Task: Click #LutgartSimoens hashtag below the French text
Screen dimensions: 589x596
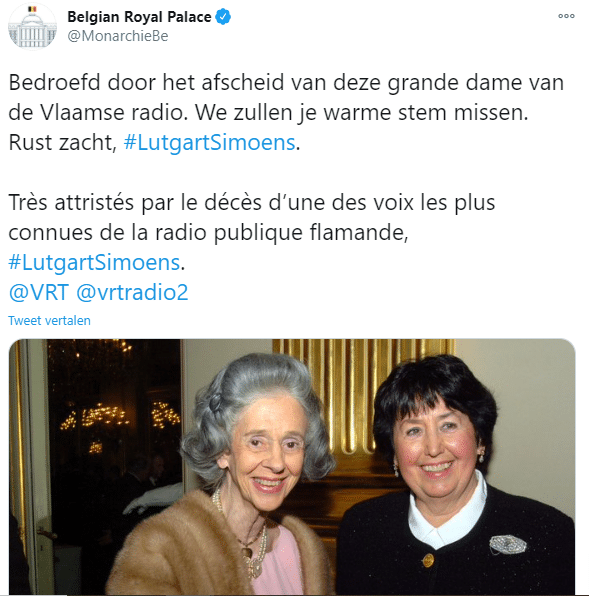Action: tap(94, 263)
